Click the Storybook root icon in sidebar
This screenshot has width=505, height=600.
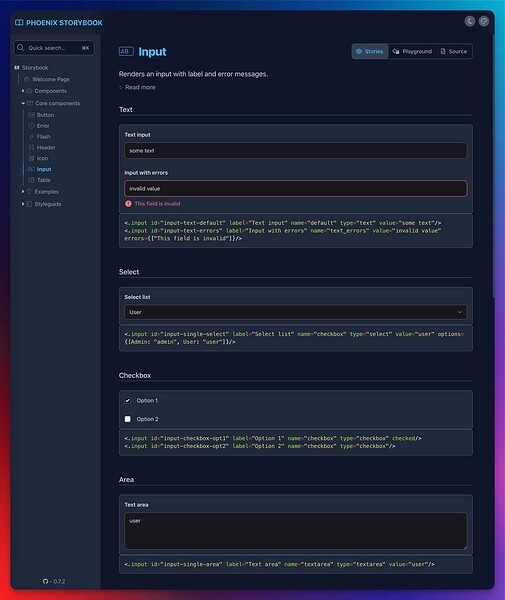point(17,68)
